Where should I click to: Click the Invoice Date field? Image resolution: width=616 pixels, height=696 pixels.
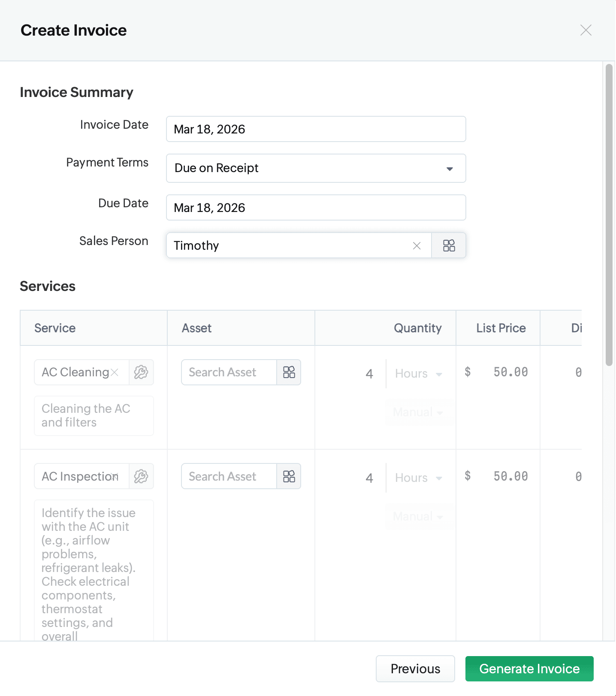click(316, 129)
